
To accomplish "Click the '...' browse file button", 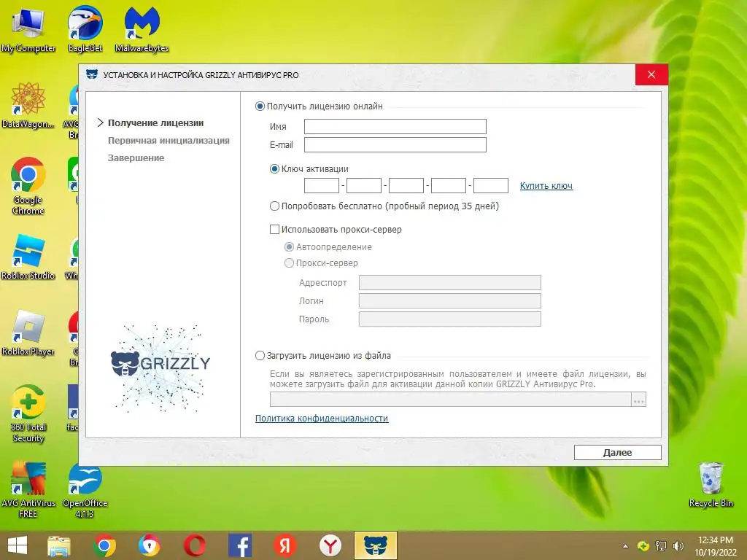I will click(x=639, y=400).
